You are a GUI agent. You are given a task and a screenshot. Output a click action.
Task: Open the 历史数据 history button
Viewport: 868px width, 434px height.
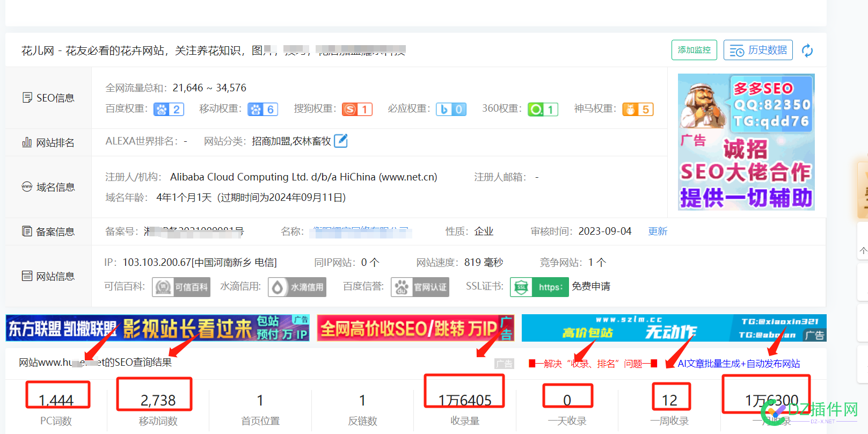tap(758, 50)
